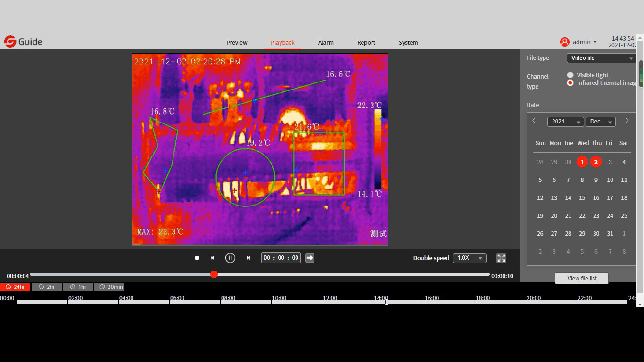
Task: Click the admin user avatar icon
Action: (x=564, y=42)
